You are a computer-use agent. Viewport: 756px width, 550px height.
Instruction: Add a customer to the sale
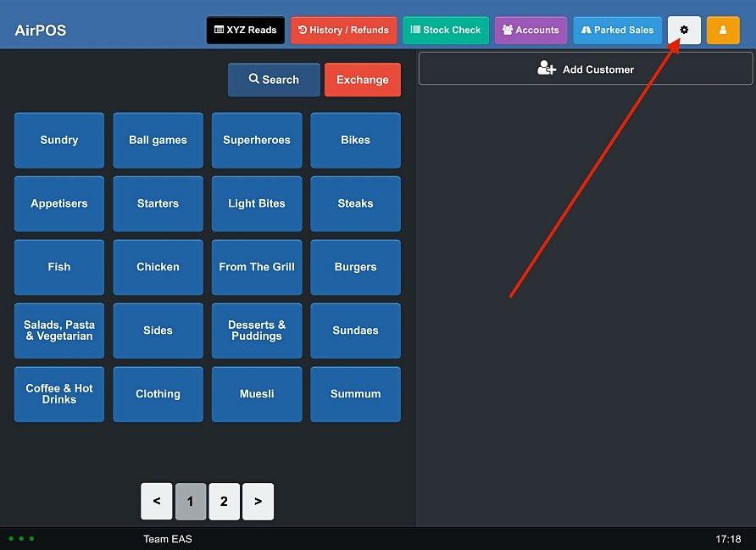click(586, 69)
